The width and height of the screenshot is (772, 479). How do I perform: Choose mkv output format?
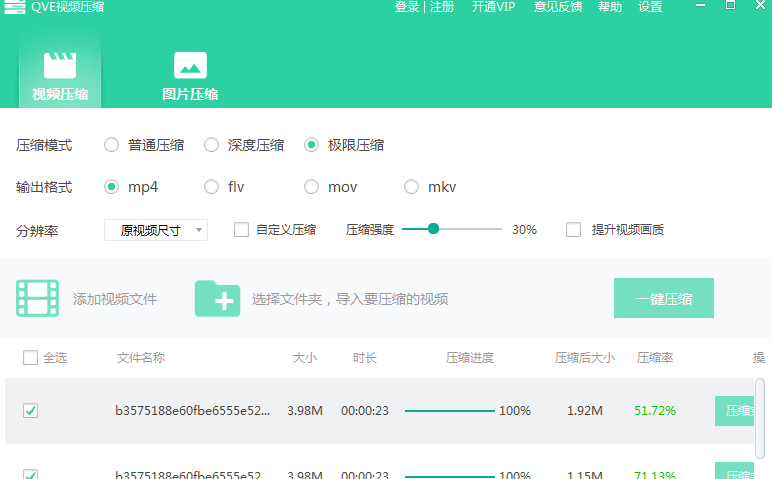coord(411,187)
